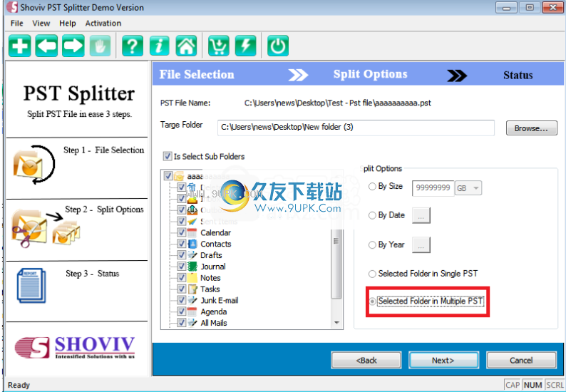Click the Shoviv logo

click(x=75, y=348)
